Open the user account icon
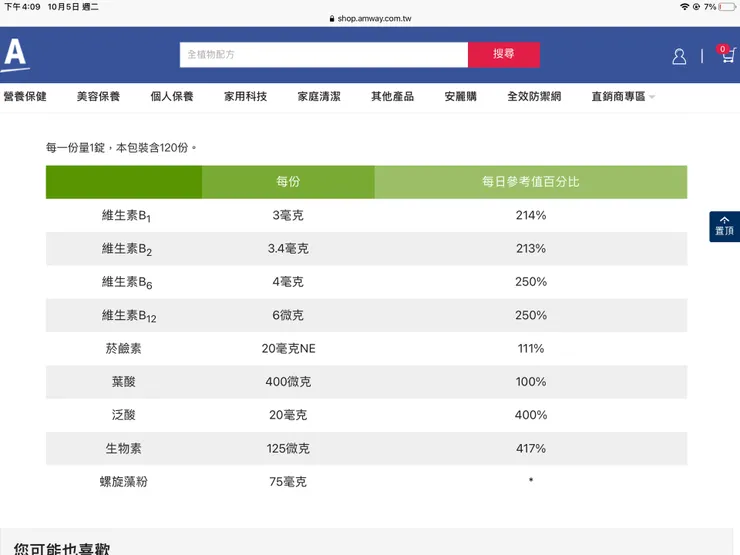 tap(679, 56)
